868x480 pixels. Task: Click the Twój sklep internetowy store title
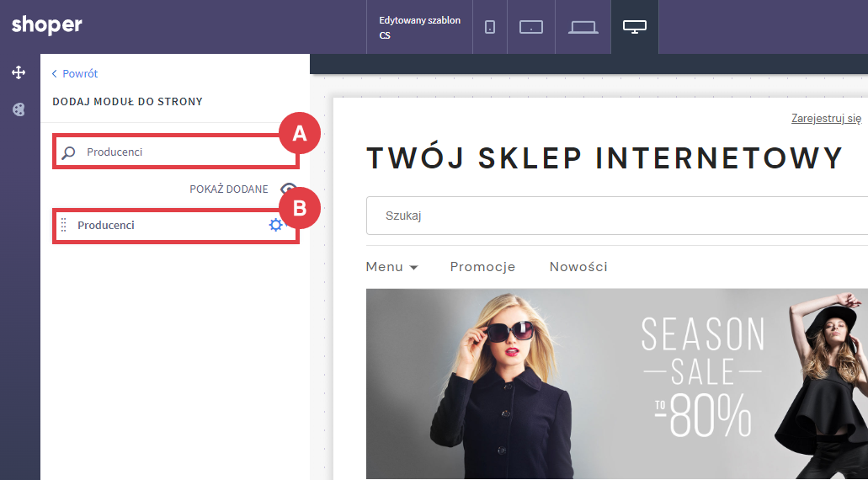pyautogui.click(x=604, y=157)
